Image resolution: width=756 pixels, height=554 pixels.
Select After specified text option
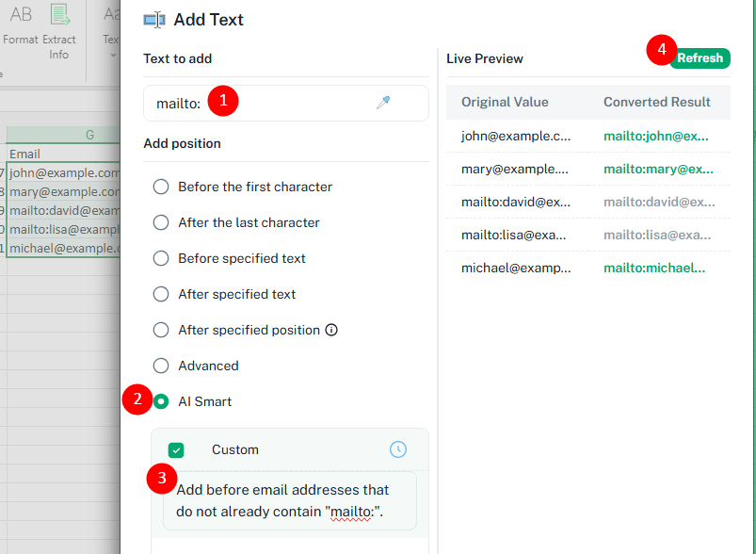click(x=161, y=294)
